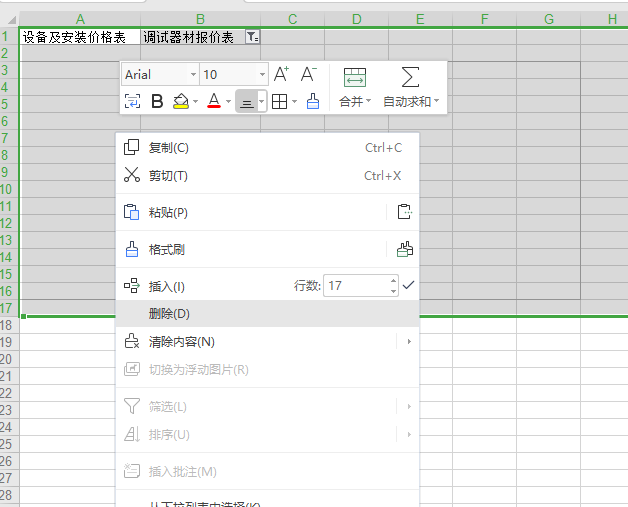Click the scissors icon beside 剪切
The image size is (628, 507).
click(x=131, y=175)
